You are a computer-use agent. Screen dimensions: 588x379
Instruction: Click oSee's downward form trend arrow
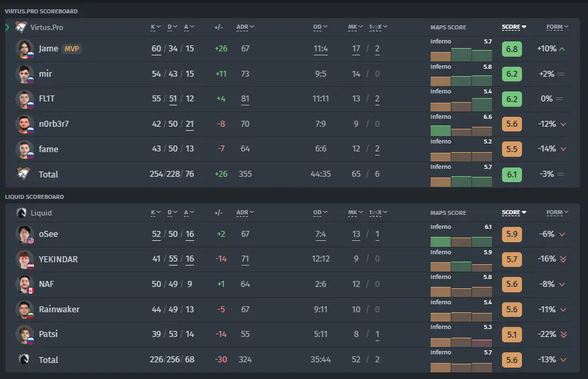click(562, 234)
